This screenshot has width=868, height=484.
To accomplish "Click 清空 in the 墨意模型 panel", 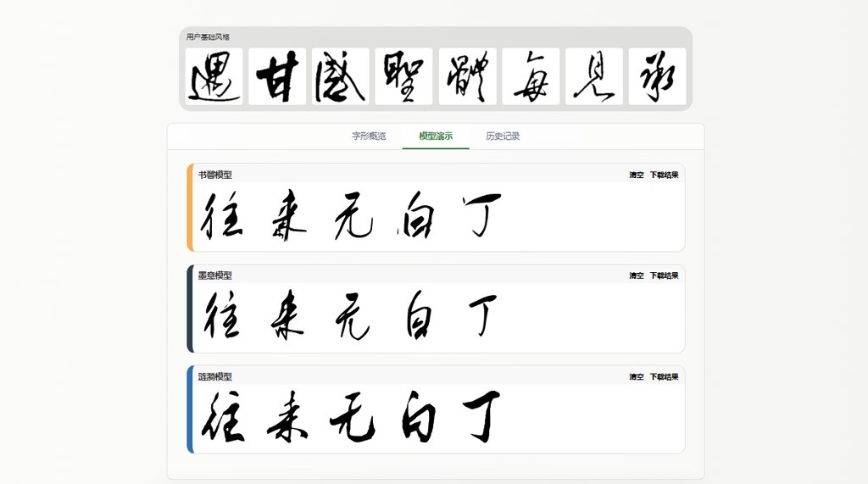I will [636, 275].
